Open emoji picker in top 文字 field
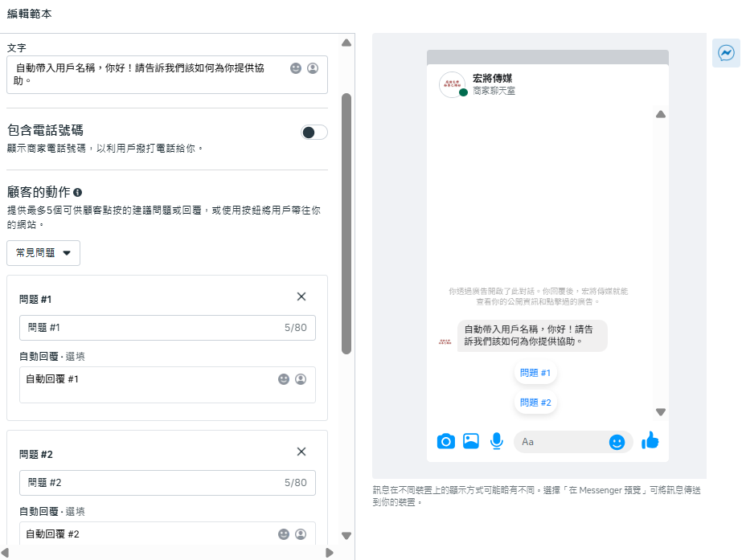The image size is (746, 560). tap(296, 68)
